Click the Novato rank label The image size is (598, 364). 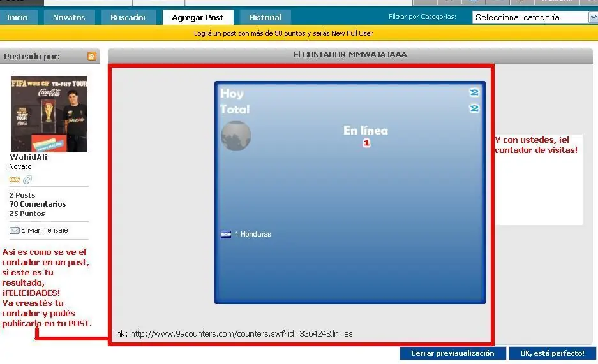(20, 166)
